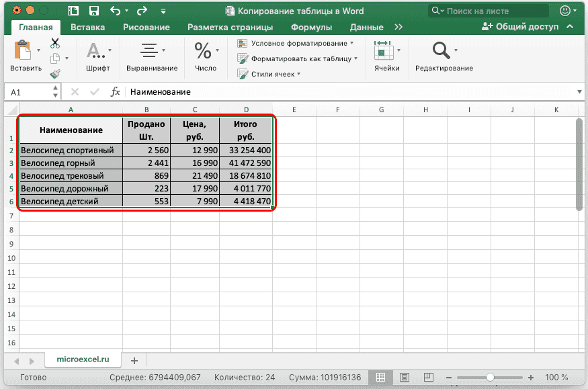Viewport: 588px width, 389px height.
Task: Click the Cut scissors icon
Action: tap(55, 43)
